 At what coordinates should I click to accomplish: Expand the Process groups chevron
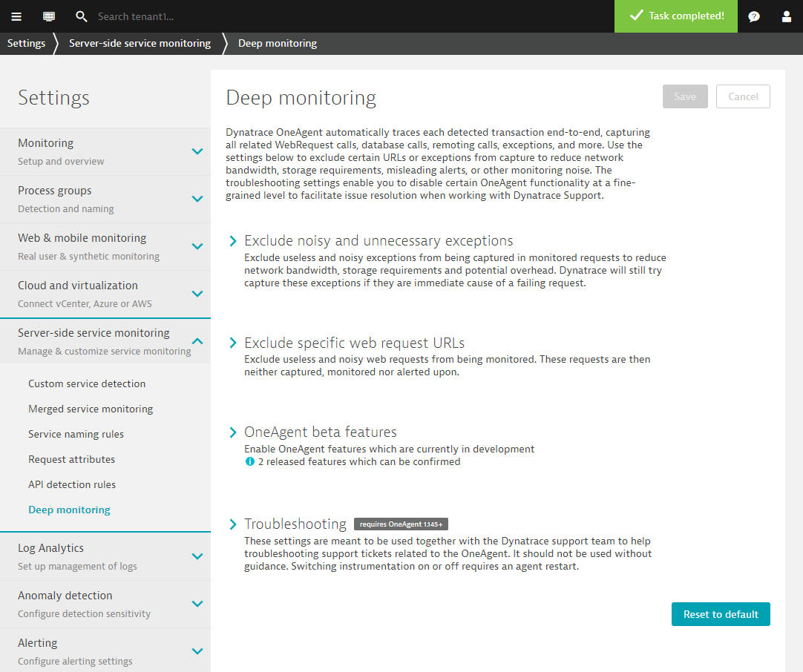coord(197,199)
